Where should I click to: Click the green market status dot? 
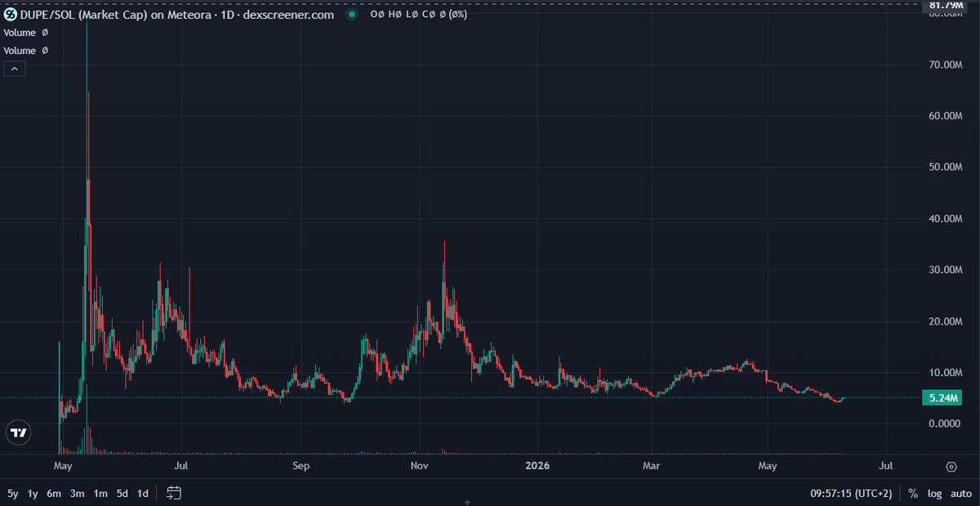(x=351, y=15)
